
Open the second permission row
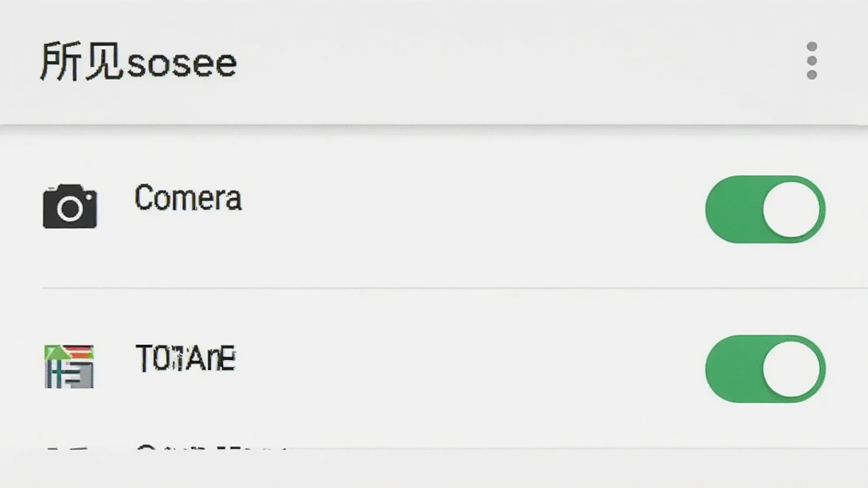pos(434,369)
